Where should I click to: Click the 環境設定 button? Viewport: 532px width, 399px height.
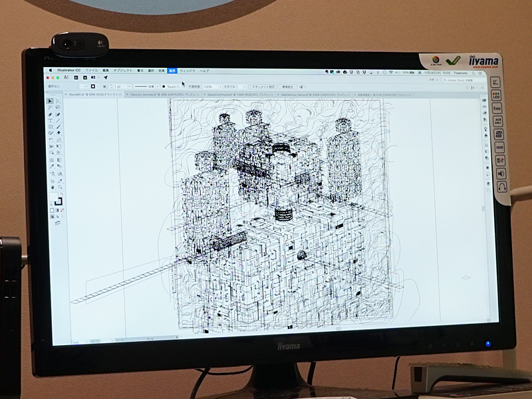pos(287,87)
